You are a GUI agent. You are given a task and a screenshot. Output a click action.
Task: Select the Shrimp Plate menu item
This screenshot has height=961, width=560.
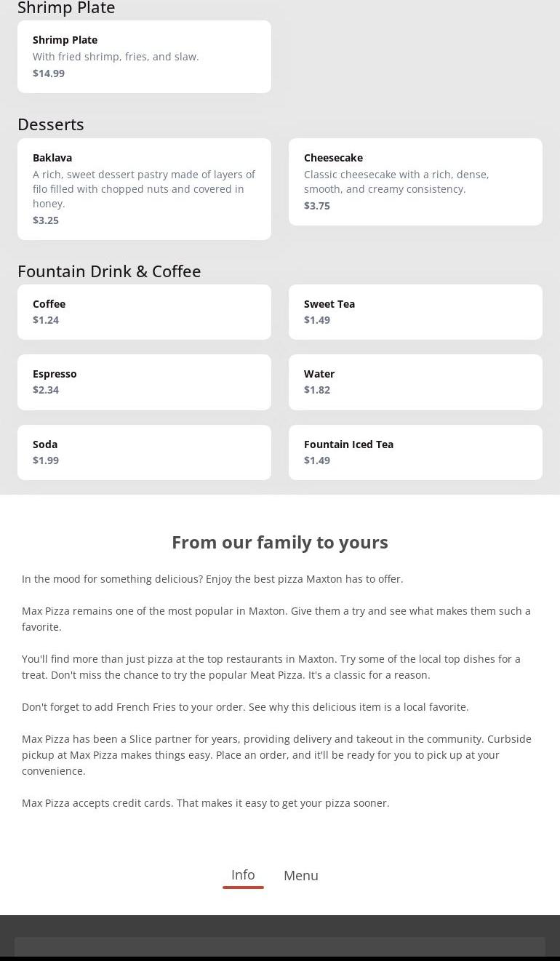(x=144, y=56)
